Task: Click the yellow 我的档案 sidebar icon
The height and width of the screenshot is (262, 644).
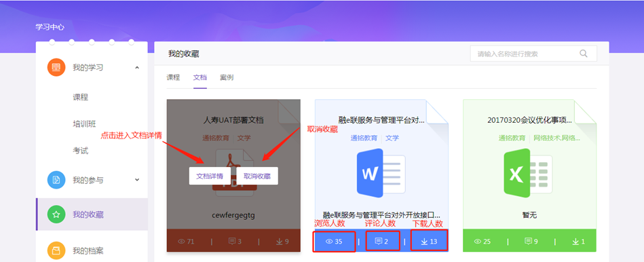Action: coord(56,250)
